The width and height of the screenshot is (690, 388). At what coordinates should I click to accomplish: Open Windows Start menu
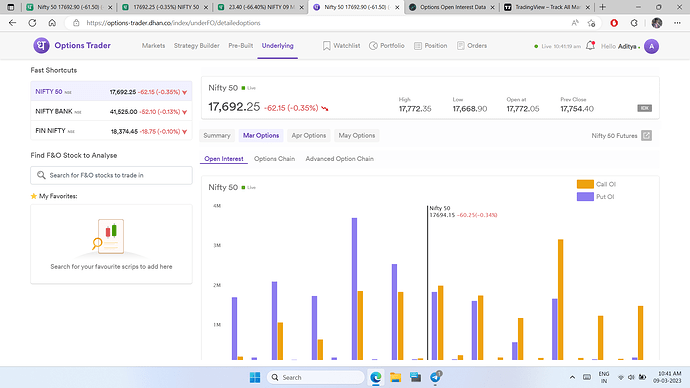tap(255, 377)
